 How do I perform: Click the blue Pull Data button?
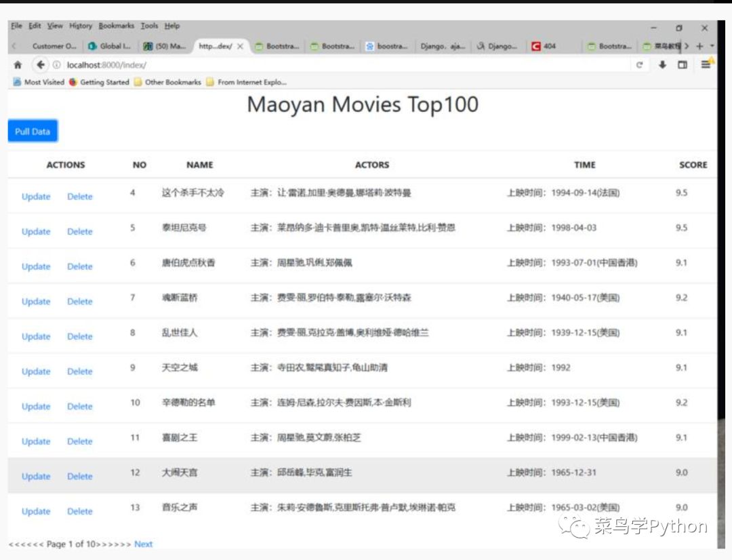pos(33,132)
